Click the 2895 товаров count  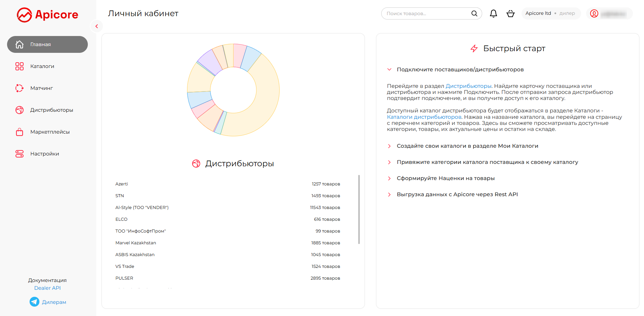click(325, 278)
